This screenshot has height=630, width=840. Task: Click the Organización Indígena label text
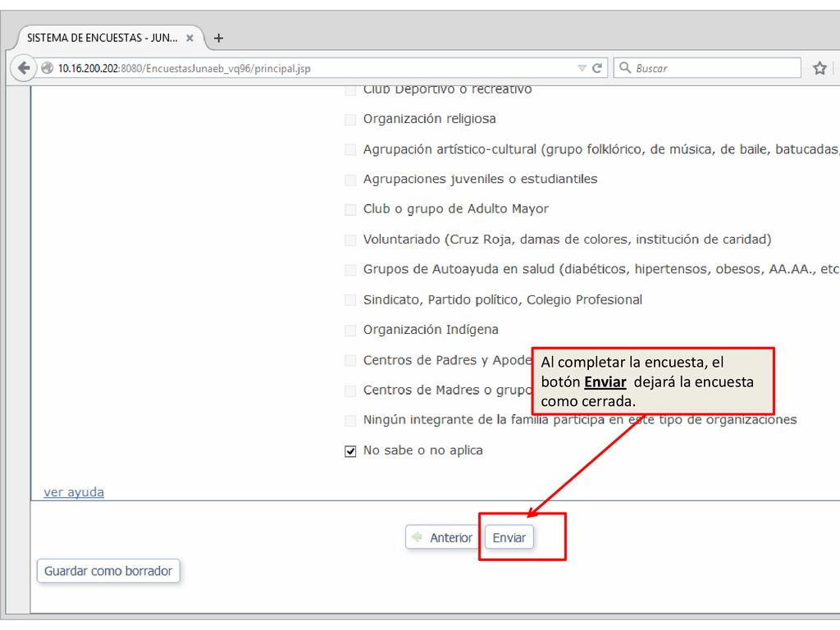(431, 330)
